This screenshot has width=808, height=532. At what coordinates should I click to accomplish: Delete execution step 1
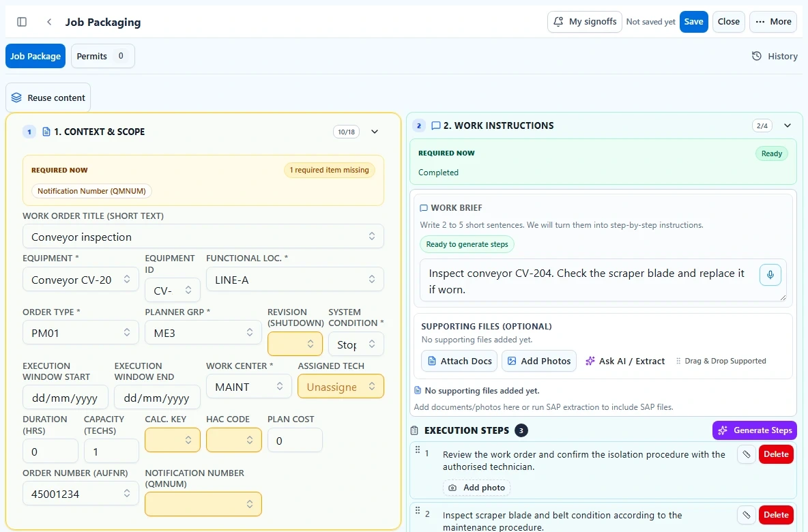coord(776,454)
